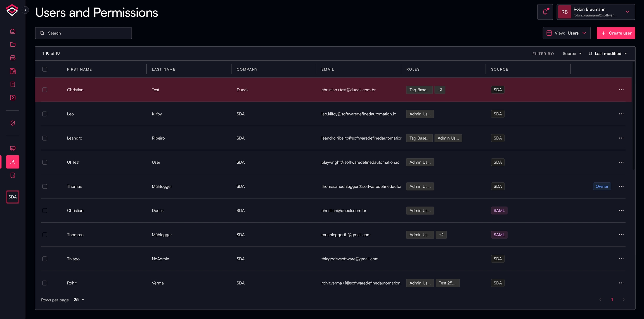The height and width of the screenshot is (319, 644).
Task: Open Robin Braumann account menu
Action: [x=596, y=12]
